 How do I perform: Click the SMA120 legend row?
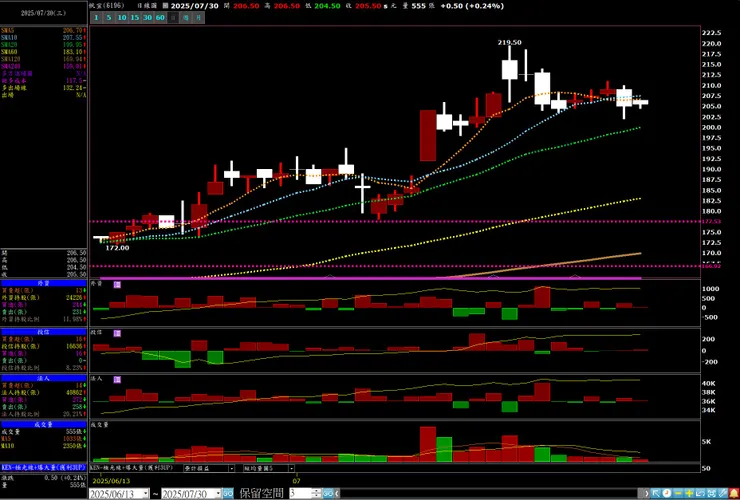(x=43, y=59)
